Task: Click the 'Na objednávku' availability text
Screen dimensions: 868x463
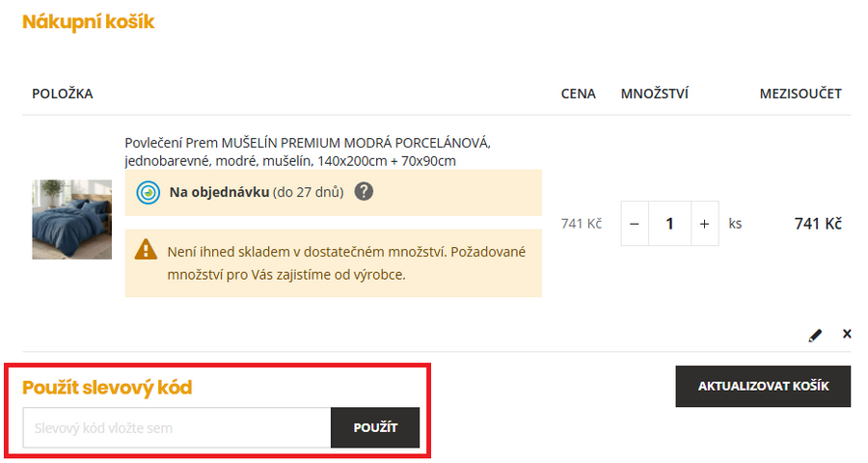Action: point(220,192)
